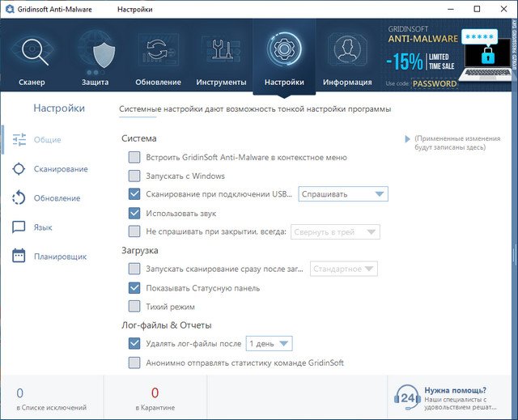
Task: Click the applied changes log text
Action: click(x=457, y=142)
